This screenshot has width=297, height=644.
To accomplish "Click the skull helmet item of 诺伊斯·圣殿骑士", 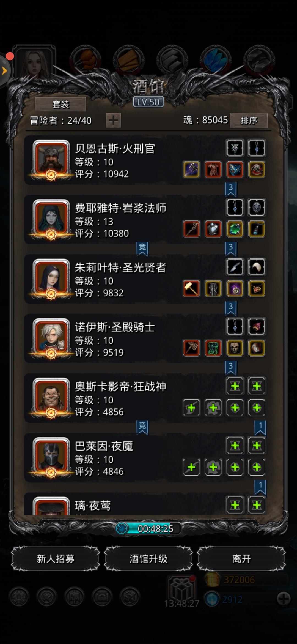I will [235, 348].
